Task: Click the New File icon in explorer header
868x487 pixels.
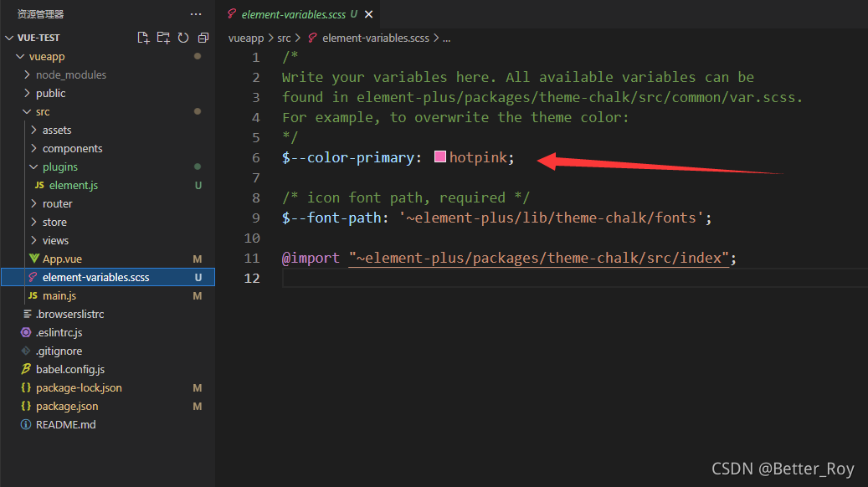Action: click(143, 38)
